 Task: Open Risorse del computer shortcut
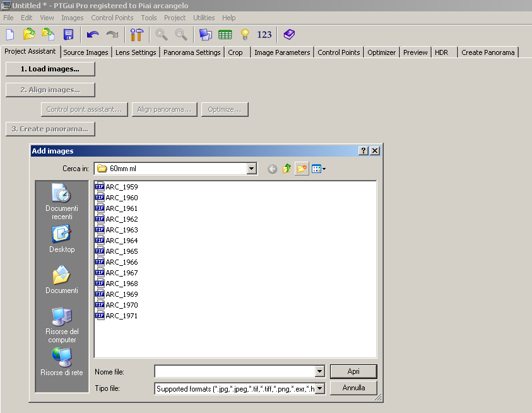tap(62, 325)
